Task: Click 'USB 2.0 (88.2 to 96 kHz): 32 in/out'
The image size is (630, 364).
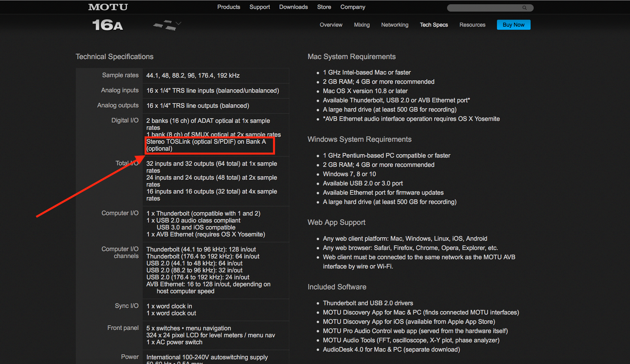Action: pos(195,270)
